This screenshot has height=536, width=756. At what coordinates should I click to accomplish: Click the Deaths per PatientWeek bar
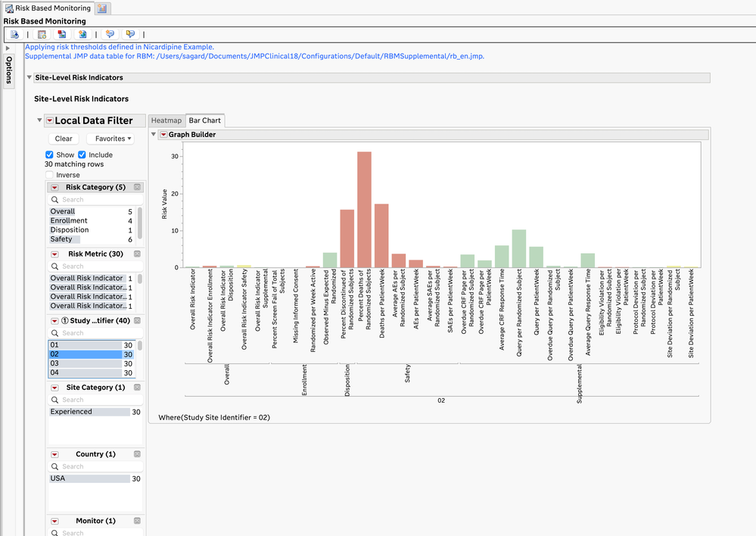[381, 236]
